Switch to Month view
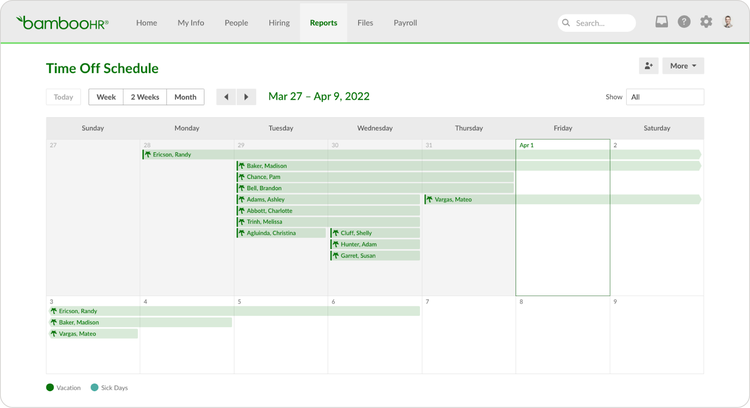Image resolution: width=750 pixels, height=408 pixels. coord(186,97)
